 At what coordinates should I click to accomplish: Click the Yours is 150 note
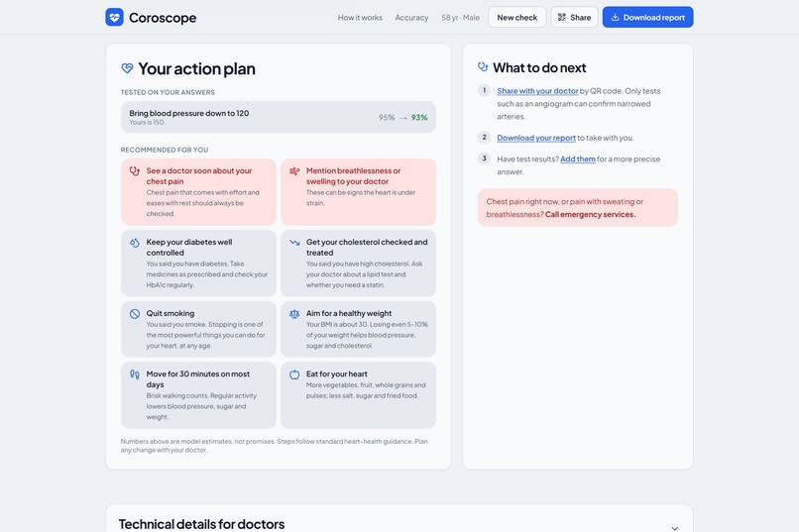(148, 122)
